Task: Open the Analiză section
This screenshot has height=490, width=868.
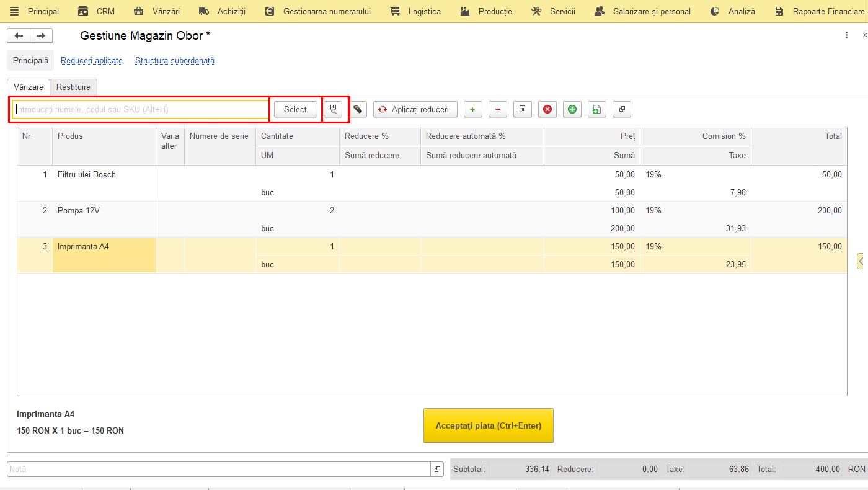Action: pyautogui.click(x=732, y=11)
